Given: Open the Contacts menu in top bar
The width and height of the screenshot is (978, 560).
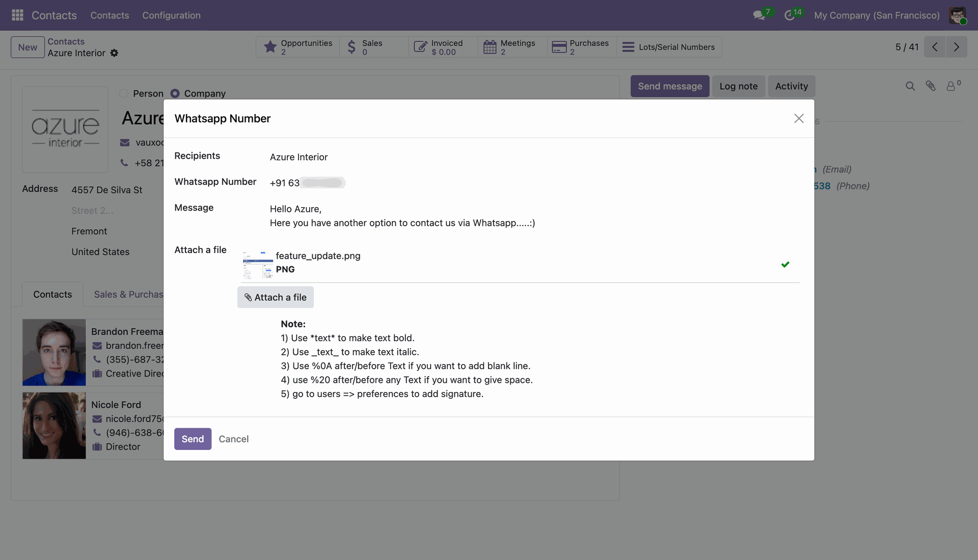Looking at the screenshot, I should [110, 15].
